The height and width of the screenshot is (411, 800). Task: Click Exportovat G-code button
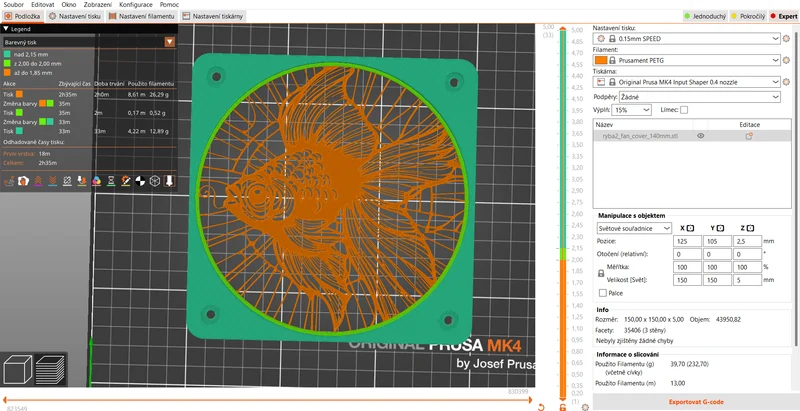(696, 402)
